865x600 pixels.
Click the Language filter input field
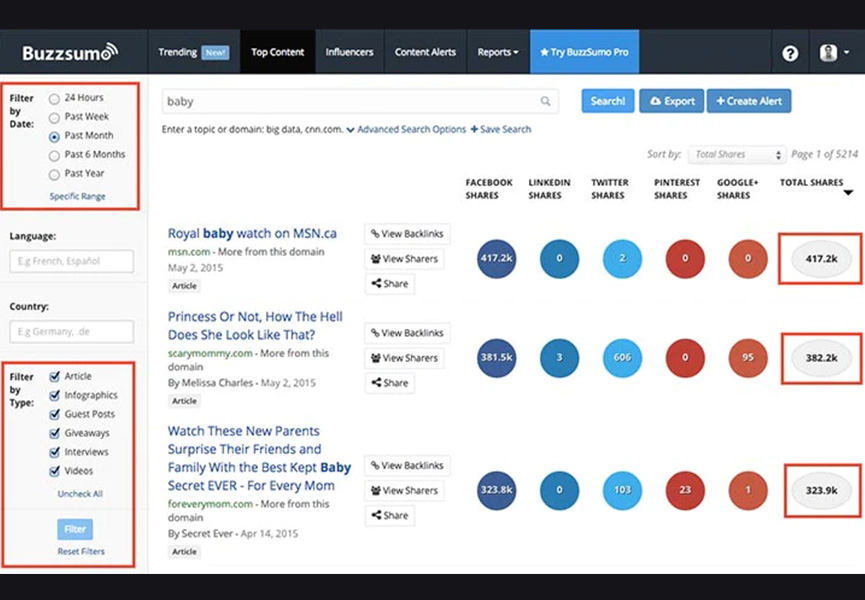71,262
